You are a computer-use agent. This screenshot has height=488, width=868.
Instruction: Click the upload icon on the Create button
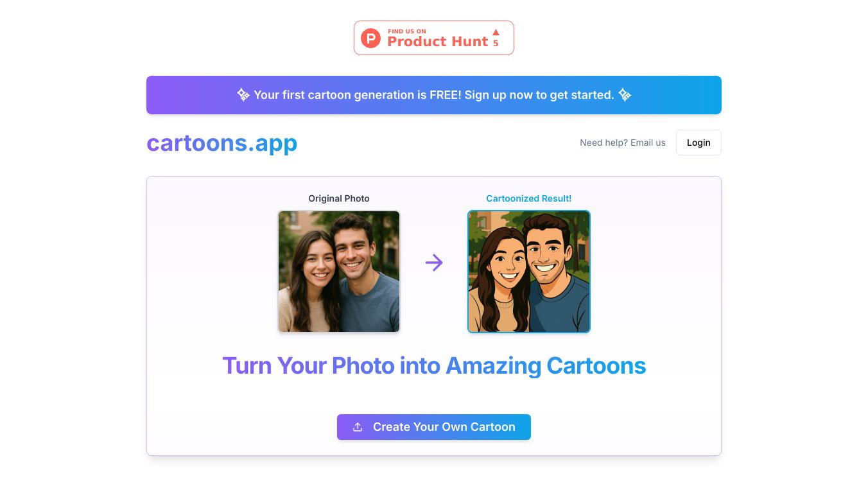(x=358, y=427)
